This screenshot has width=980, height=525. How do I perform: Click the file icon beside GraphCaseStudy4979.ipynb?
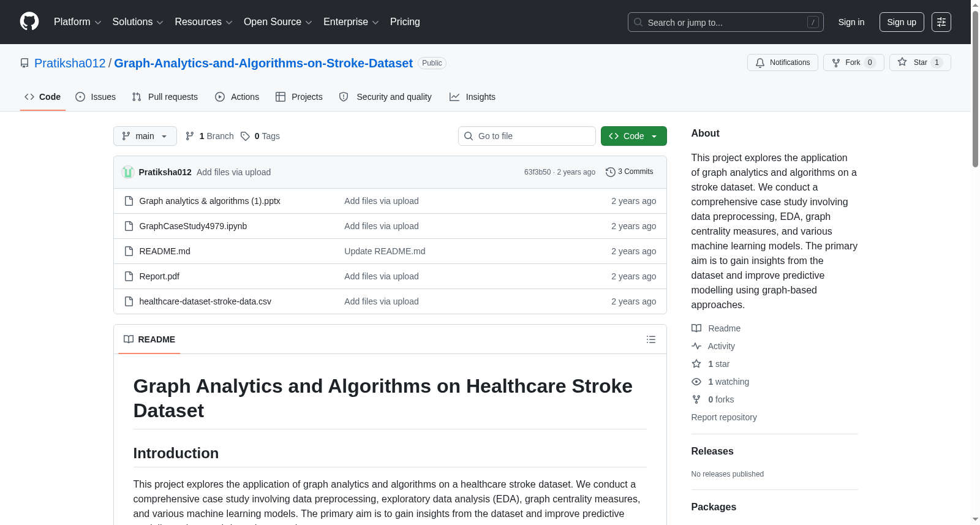[129, 226]
